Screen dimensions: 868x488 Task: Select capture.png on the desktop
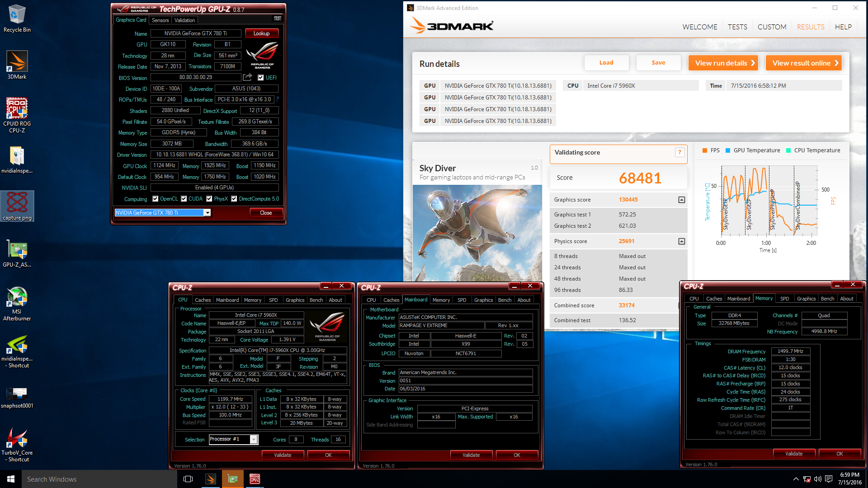17,206
